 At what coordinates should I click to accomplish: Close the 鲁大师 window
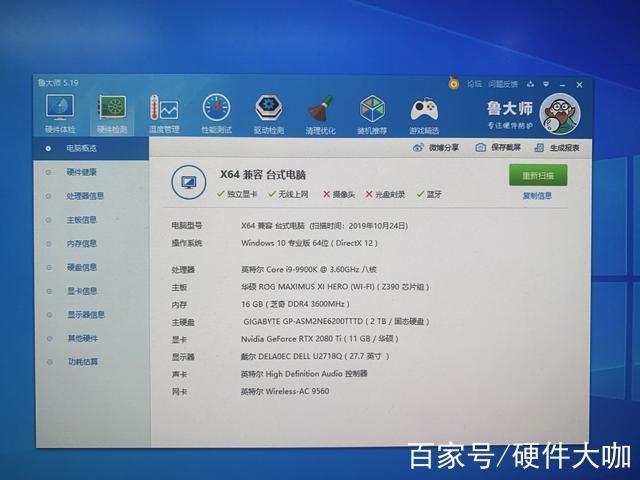[x=579, y=85]
